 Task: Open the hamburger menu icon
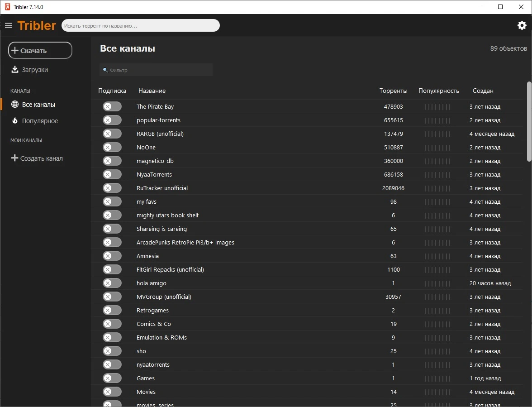9,25
